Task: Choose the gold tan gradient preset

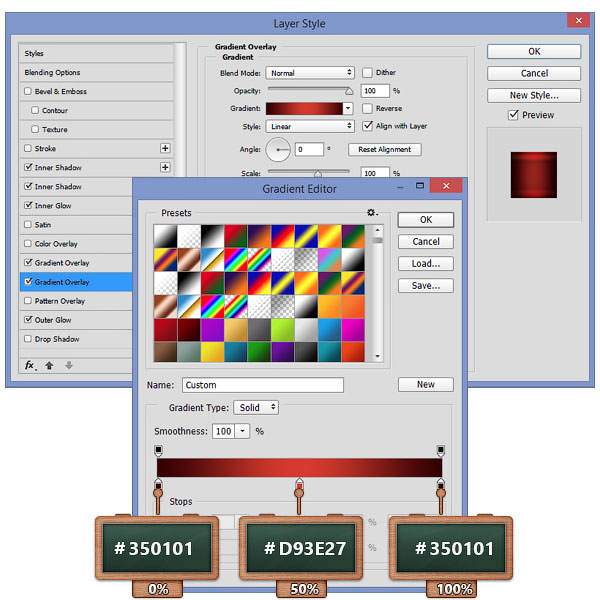Action: 235,329
